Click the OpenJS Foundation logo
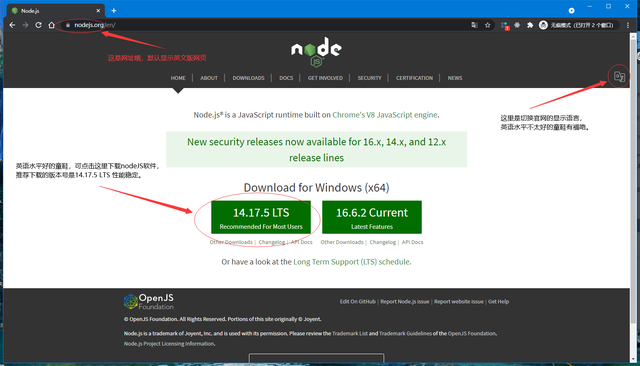Screen dimensions: 640x366 click(x=149, y=302)
